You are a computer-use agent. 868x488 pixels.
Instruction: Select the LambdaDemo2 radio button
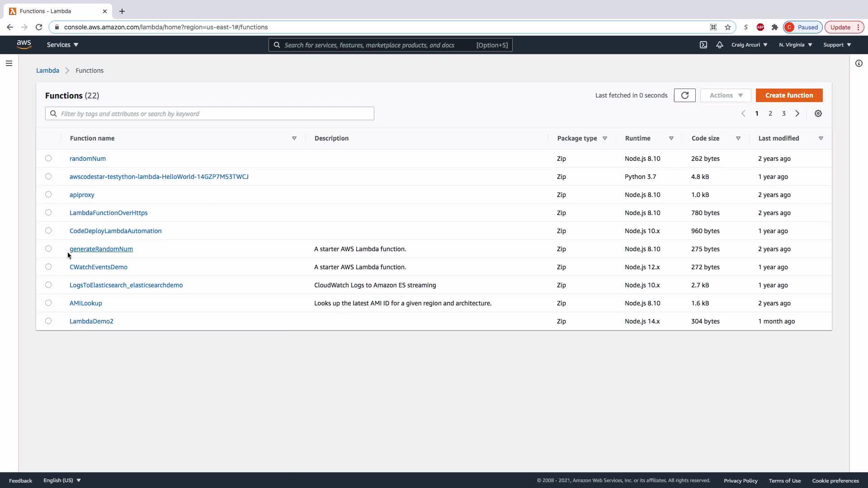(x=48, y=321)
